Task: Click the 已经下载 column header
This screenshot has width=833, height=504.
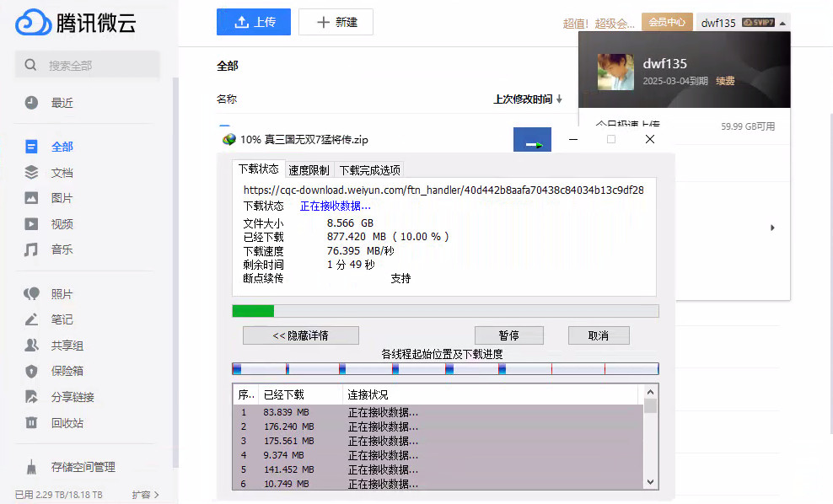Action: (300, 394)
